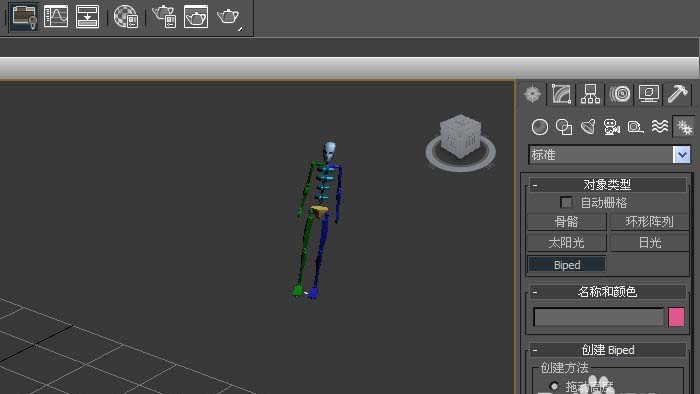Switch to the Display panel tab
Viewport: 700px width, 394px height.
tap(649, 94)
